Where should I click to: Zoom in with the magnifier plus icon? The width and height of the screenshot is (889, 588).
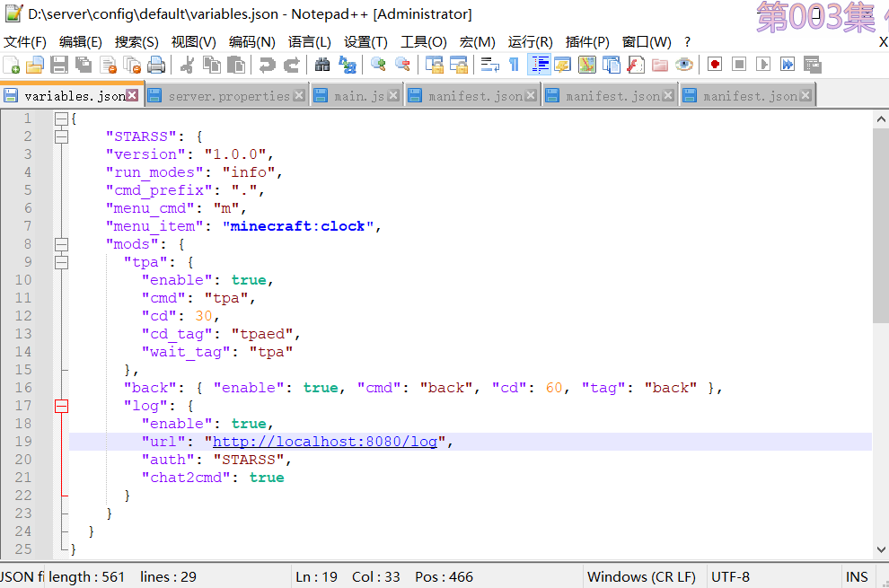378,66
